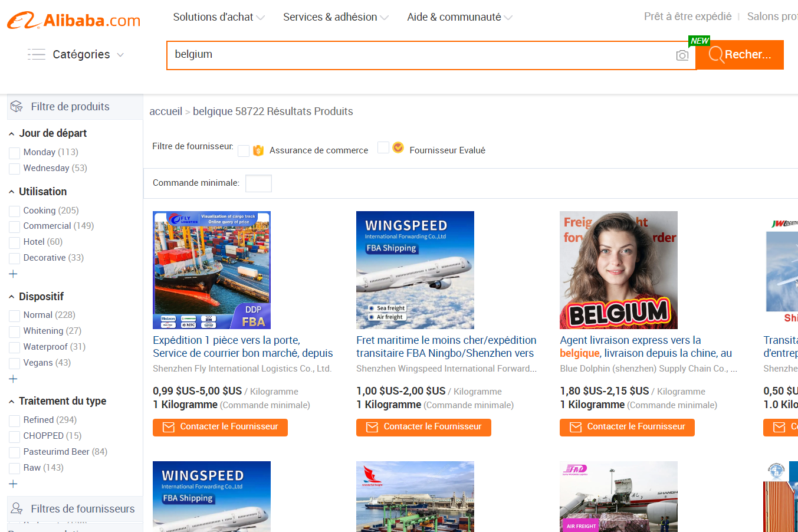The height and width of the screenshot is (532, 798).
Task: Tick the Raw processing checkbox
Action: 15,468
